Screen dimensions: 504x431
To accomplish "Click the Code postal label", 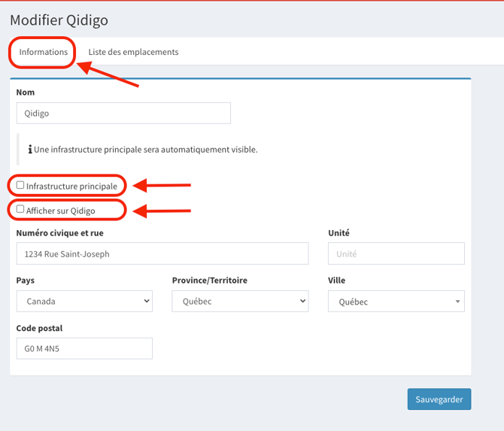I will coord(39,328).
